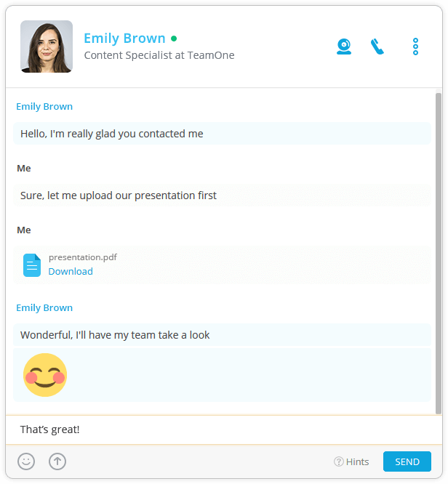This screenshot has width=448, height=484.
Task: Click the presentation.pdf filename text
Action: (x=83, y=257)
